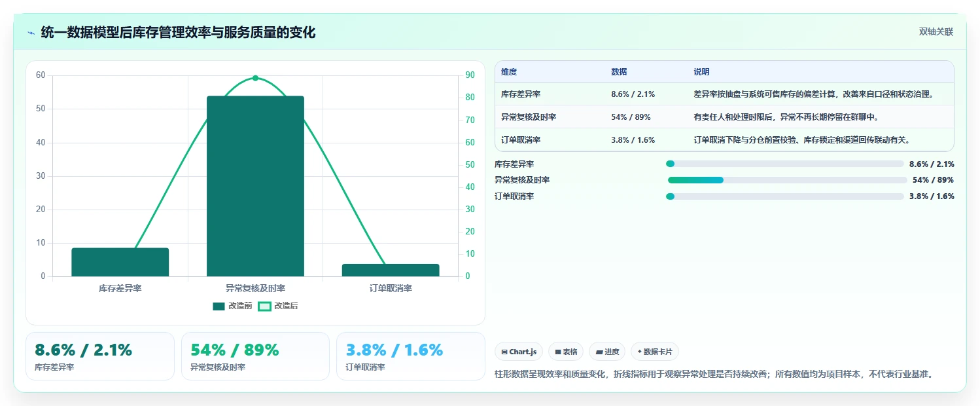Click the 订单取消率 x-axis label
Screen dimensions: 980x406
391,288
